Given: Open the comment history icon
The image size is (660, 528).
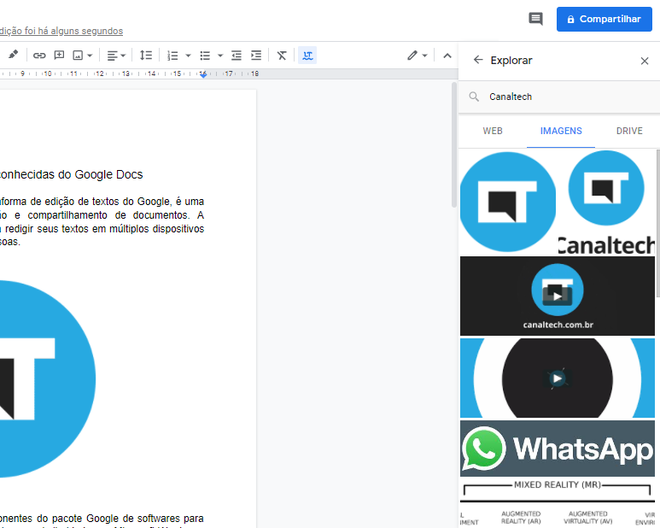Looking at the screenshot, I should coord(535,19).
